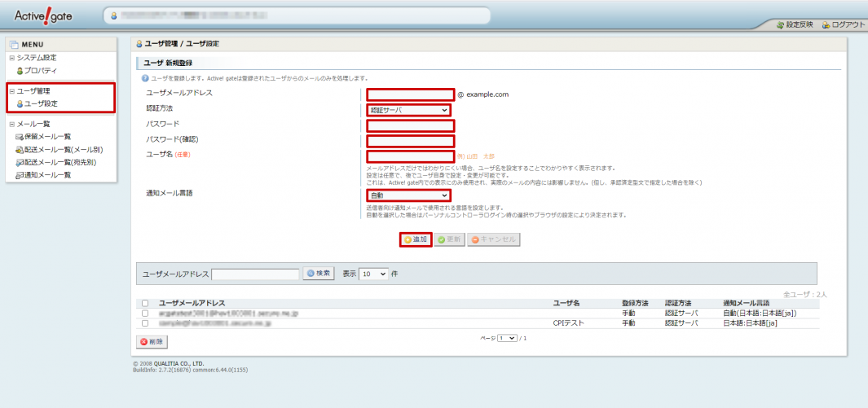Toggle the select-all checkbox in table header
868x408 pixels.
tap(145, 303)
